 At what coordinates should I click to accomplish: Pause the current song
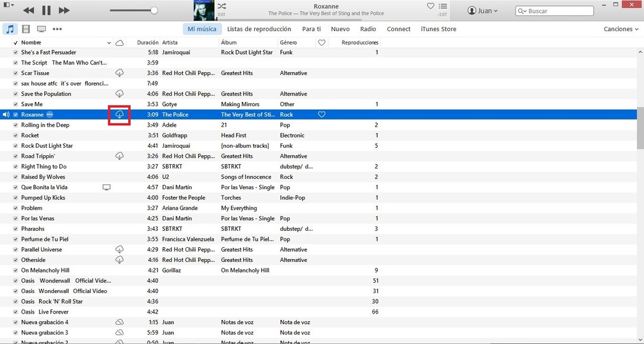46,11
